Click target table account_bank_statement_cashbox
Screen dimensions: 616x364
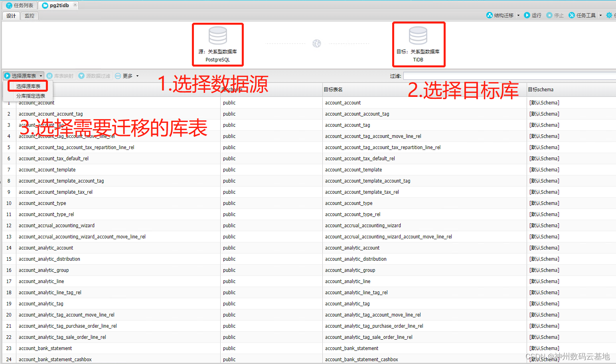pos(361,360)
